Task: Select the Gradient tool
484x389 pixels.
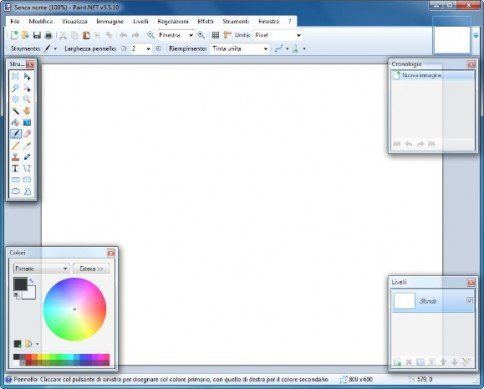Action: click(27, 122)
